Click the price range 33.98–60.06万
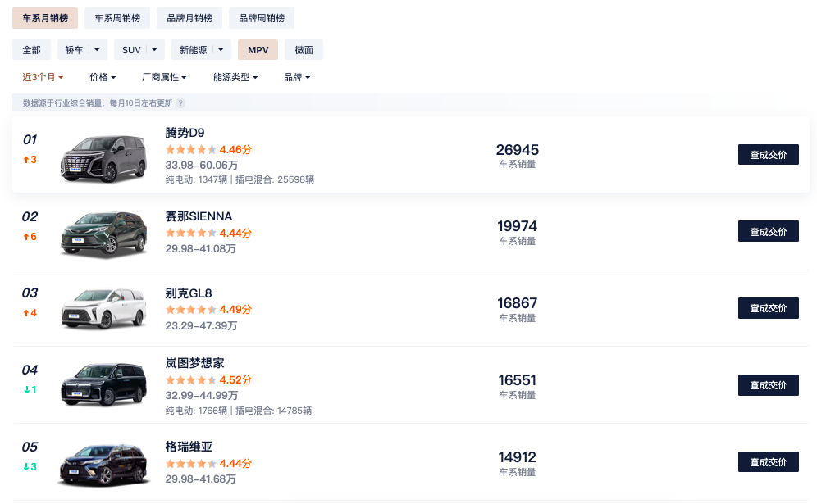817x504 pixels. coord(202,165)
